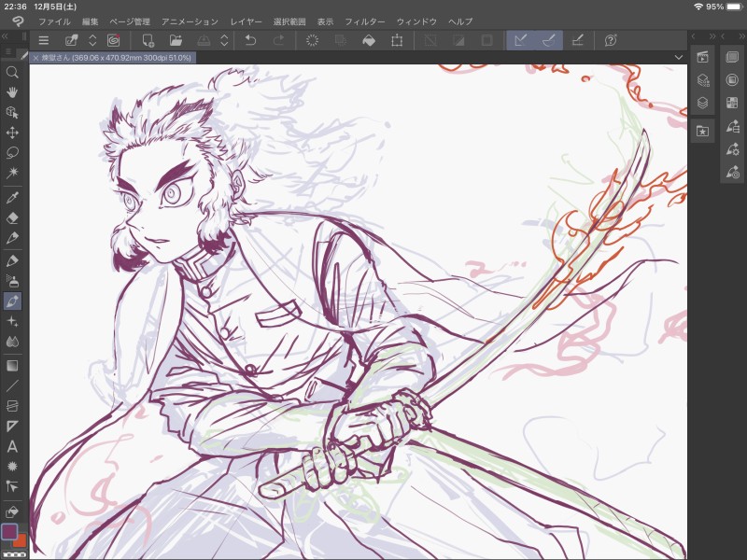Click the Scale/Rotate transform icon
The image size is (747, 560).
397,40
